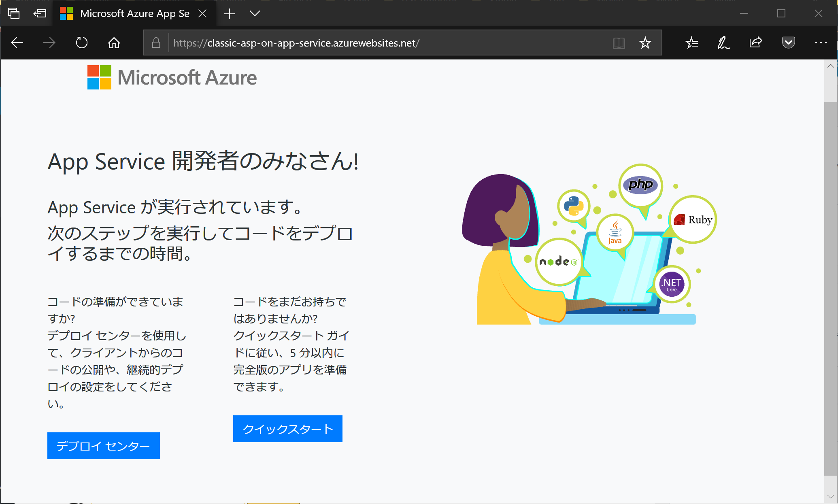This screenshot has width=838, height=504.
Task: Set these tabs aside icon
Action: click(40, 13)
